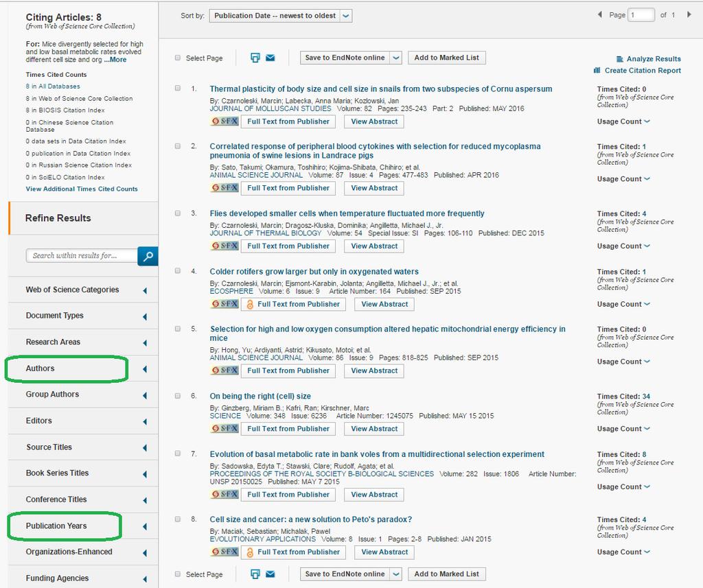Click open access icon on Colder rotifers article
This screenshot has width=703, height=588.
250,305
